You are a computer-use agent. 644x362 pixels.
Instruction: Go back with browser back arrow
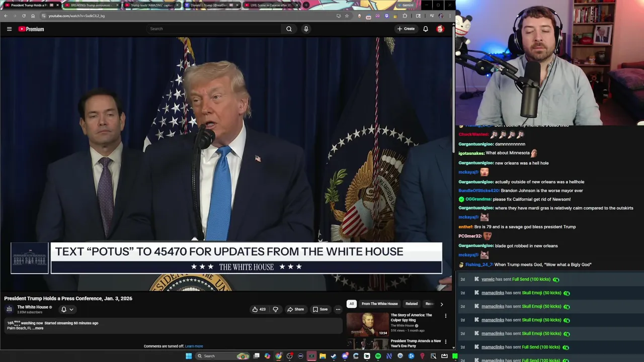coord(6,16)
